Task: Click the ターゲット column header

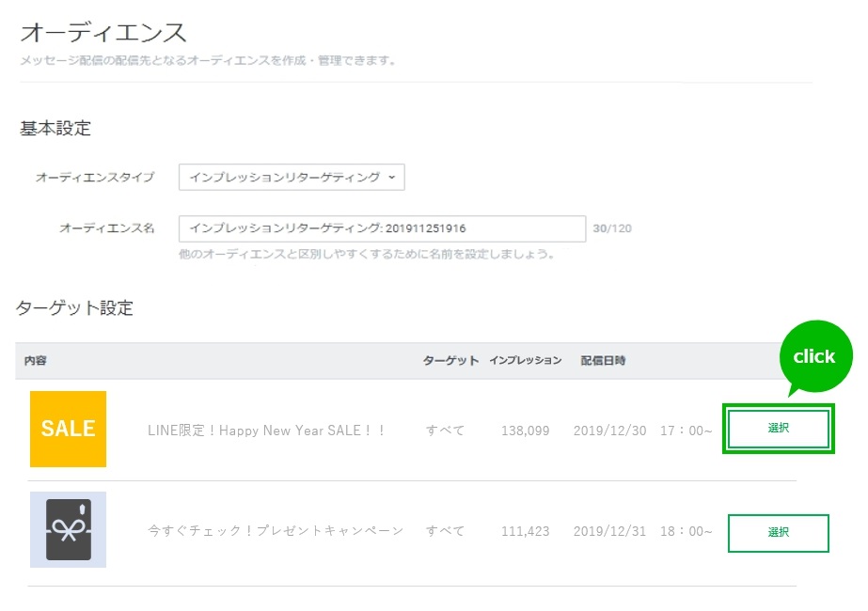Action: click(x=450, y=361)
